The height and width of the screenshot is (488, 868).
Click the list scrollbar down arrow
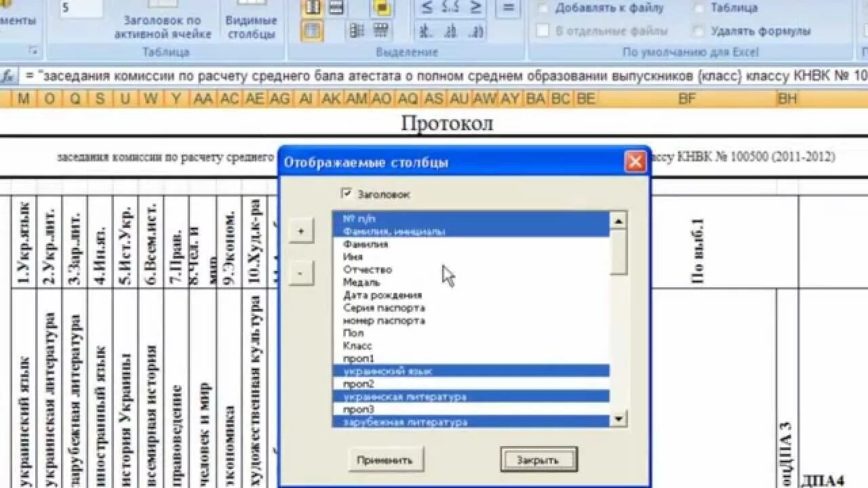click(618, 420)
